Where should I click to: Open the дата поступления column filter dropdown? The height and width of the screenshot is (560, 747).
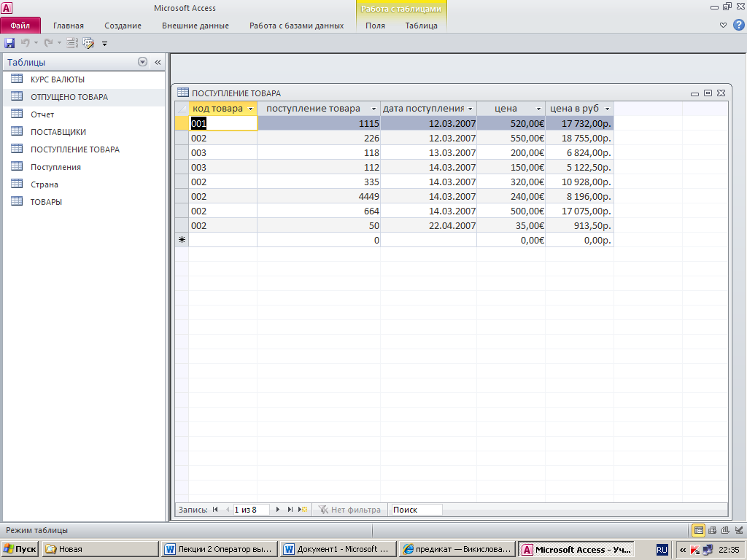[x=471, y=109]
